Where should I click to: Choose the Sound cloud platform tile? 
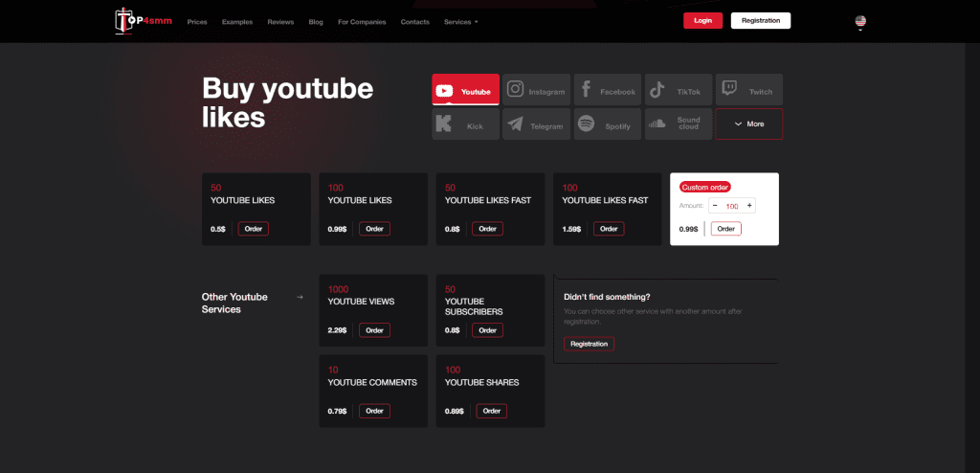679,124
